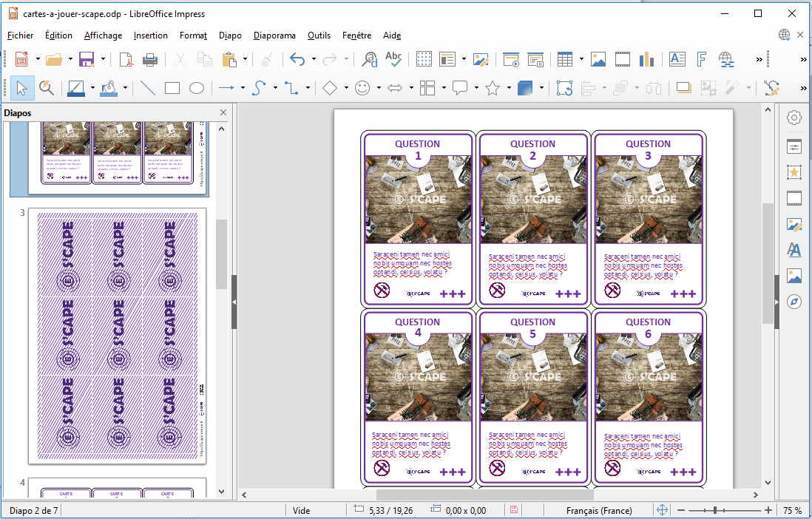Expand line color dropdown arrow
This screenshot has height=519, width=812.
tap(92, 88)
